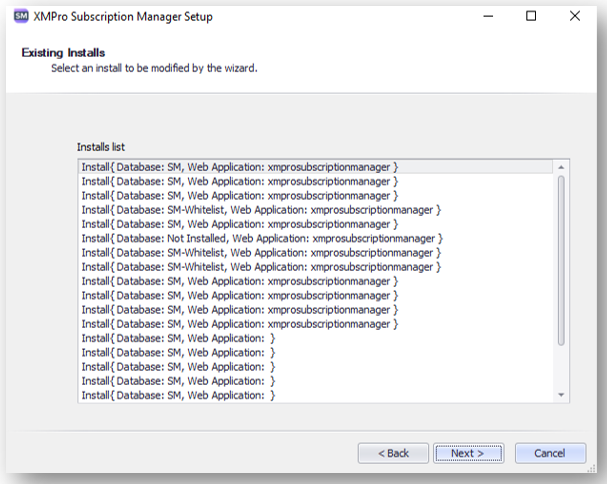Screen dimensions: 607x484
Task: Select first install with empty Web Application
Action: [x=316, y=338]
